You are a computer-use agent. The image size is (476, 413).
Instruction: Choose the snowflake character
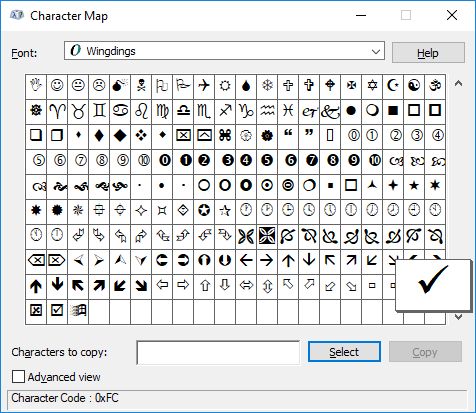[x=267, y=86]
